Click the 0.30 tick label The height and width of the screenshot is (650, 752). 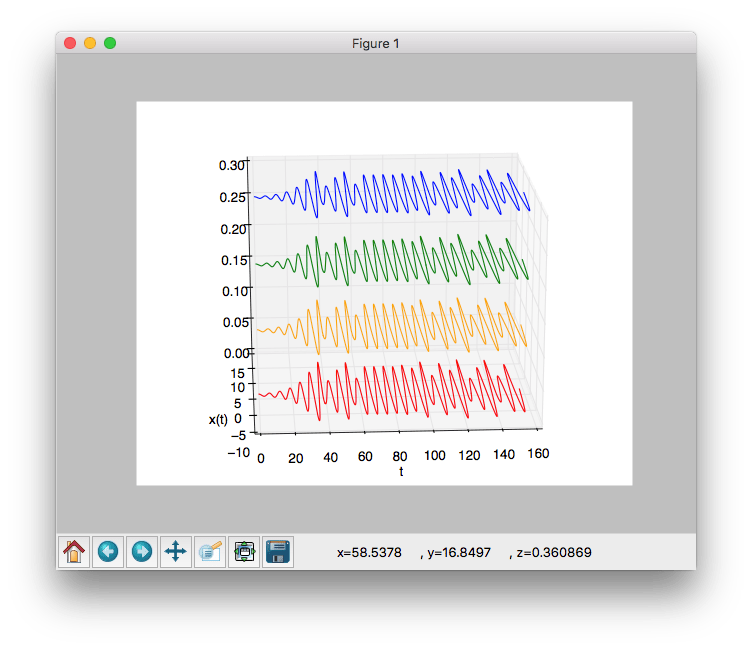click(x=232, y=165)
